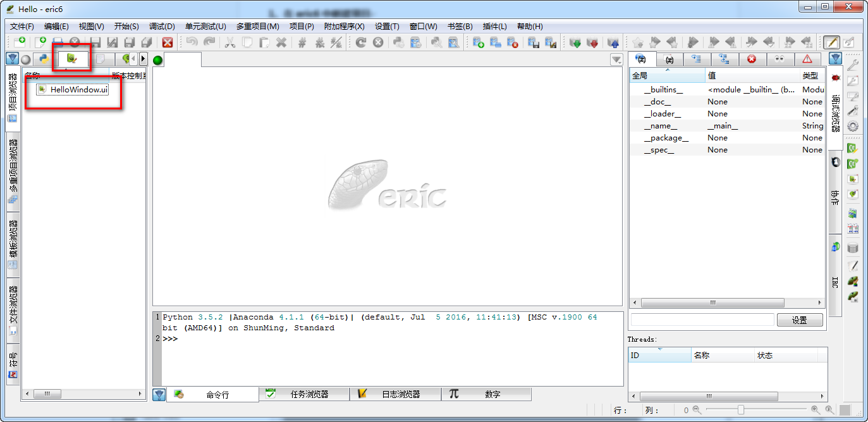
Task: Select the __spec__ variable row
Action: click(727, 150)
